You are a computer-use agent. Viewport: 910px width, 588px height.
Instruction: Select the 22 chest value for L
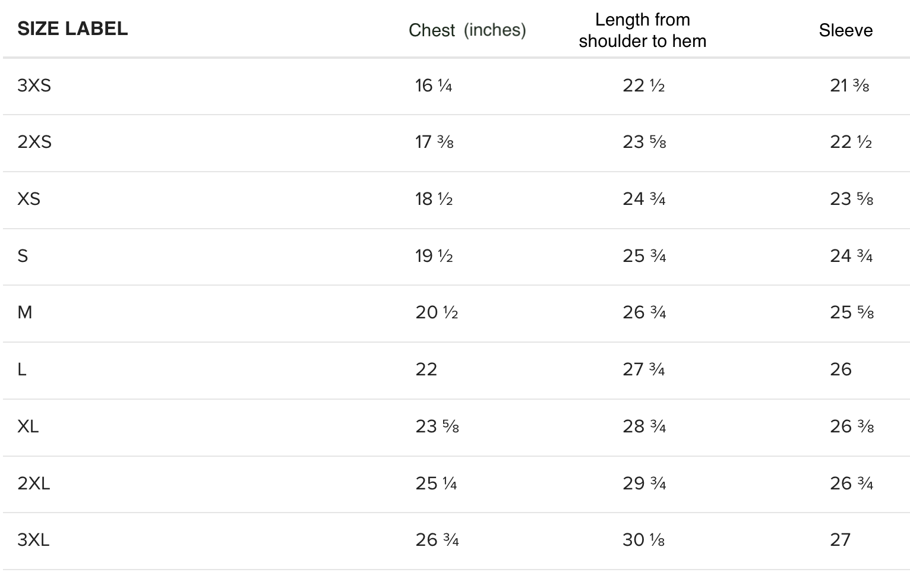pyautogui.click(x=426, y=369)
